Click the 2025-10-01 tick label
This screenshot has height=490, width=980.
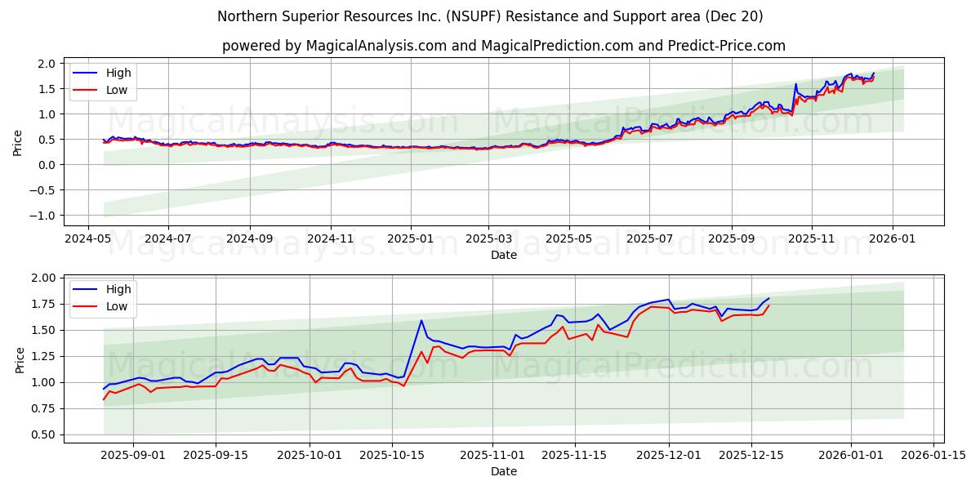click(310, 457)
